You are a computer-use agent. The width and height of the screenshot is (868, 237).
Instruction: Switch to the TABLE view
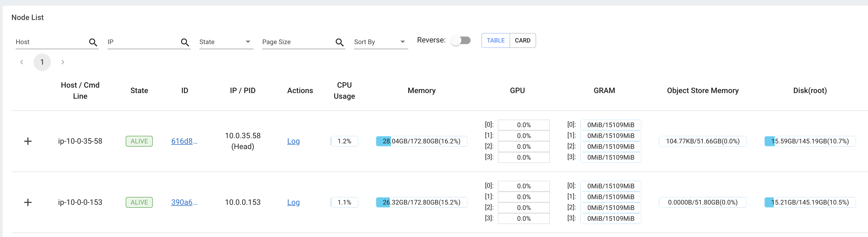(495, 40)
